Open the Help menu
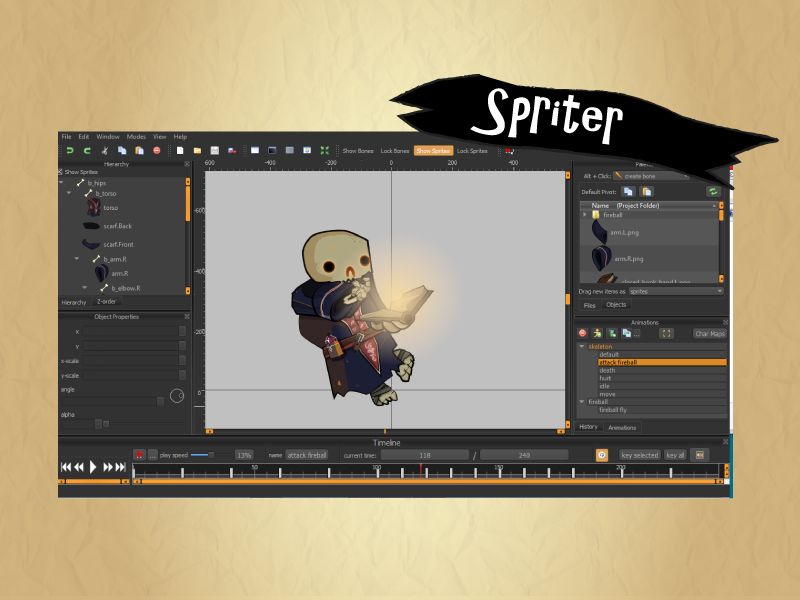The image size is (800, 600). (180, 137)
